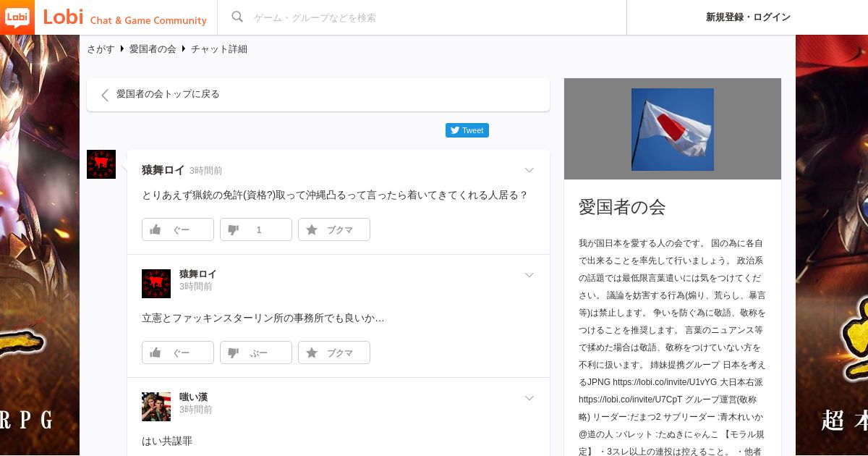Open the large 猿舞ロイ avatar at the left
Viewport: 868px width, 456px height.
(x=101, y=164)
